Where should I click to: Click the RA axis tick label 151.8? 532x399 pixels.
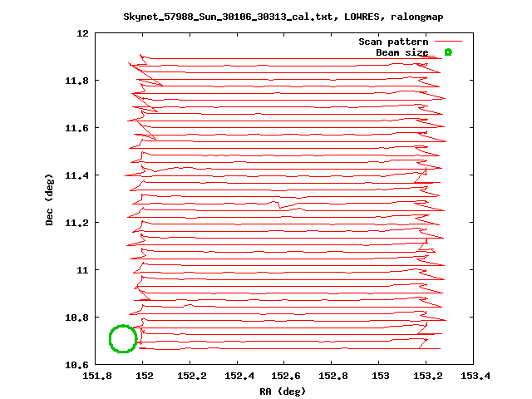(x=97, y=376)
